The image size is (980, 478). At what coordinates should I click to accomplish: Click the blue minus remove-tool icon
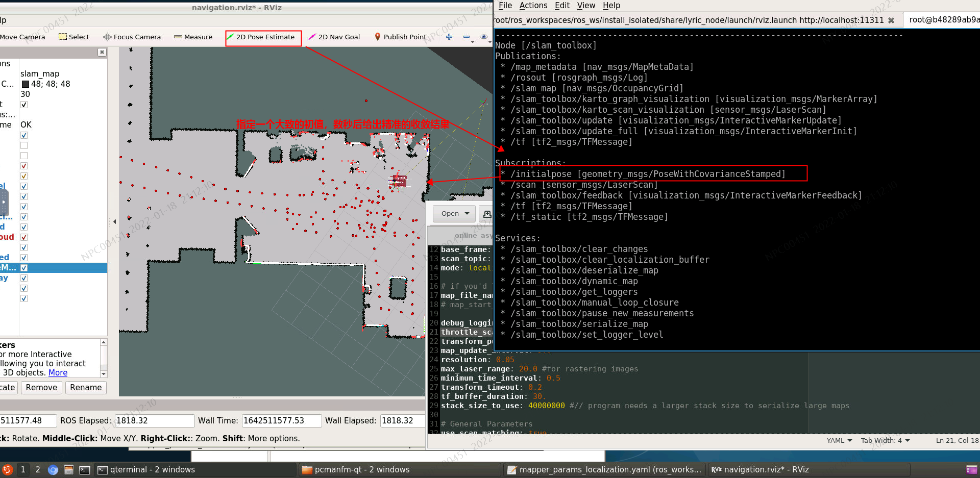pyautogui.click(x=466, y=37)
